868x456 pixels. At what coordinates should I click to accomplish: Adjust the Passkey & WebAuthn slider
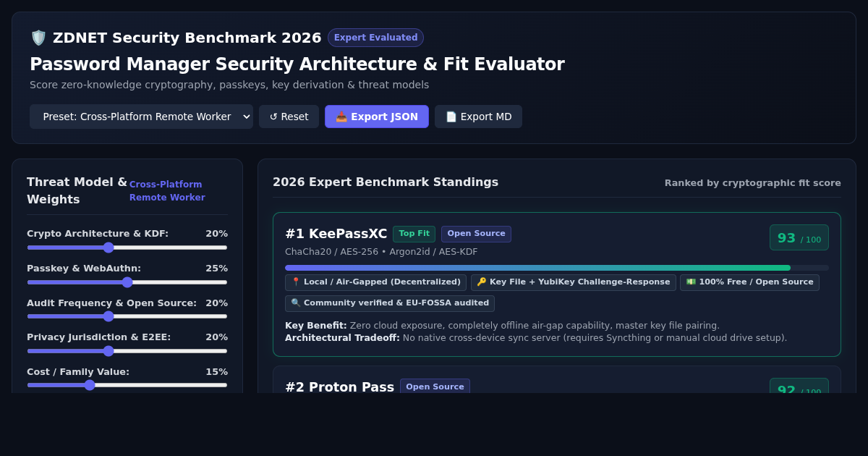click(127, 282)
